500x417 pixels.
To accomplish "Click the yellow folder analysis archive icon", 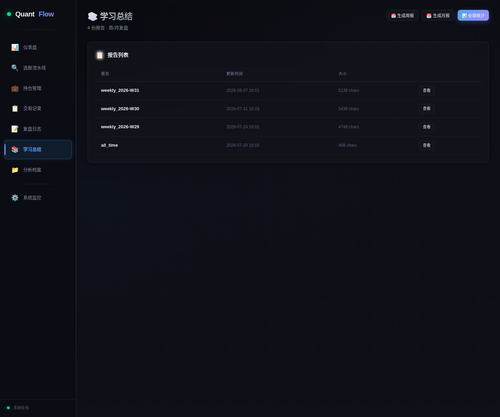I will (x=15, y=170).
